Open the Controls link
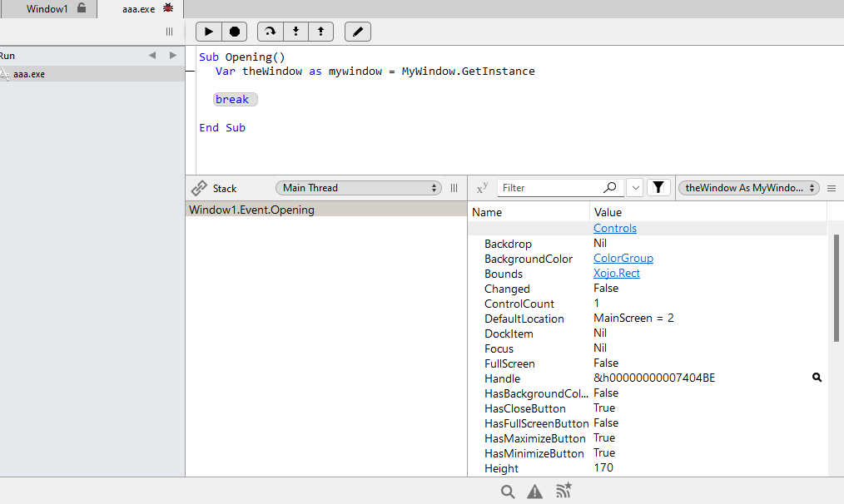 pyautogui.click(x=615, y=228)
